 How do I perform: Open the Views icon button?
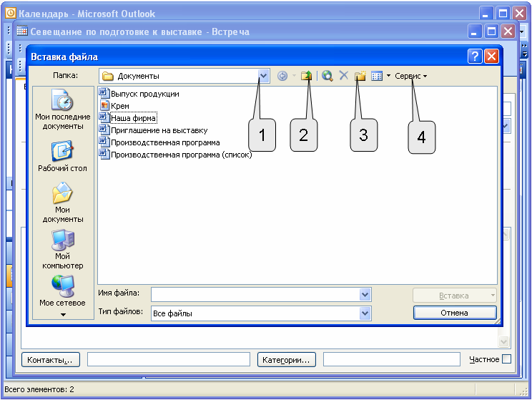(x=377, y=76)
